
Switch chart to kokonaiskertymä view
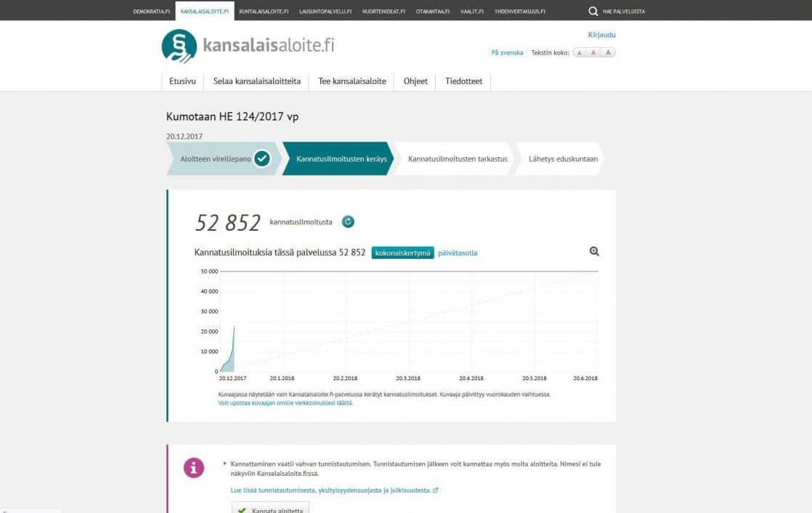pos(402,253)
